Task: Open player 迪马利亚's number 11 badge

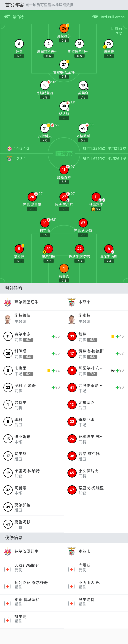Action: 96,197
